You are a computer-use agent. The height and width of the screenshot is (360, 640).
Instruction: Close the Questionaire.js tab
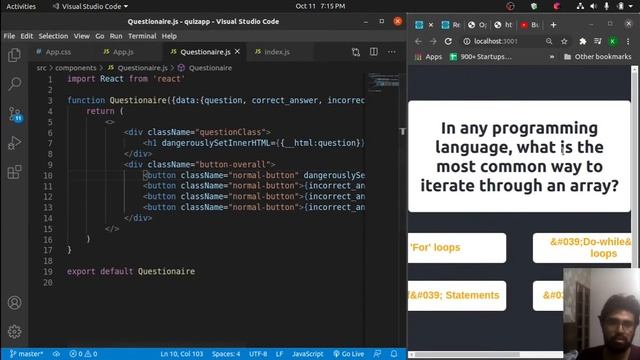pyautogui.click(x=237, y=52)
